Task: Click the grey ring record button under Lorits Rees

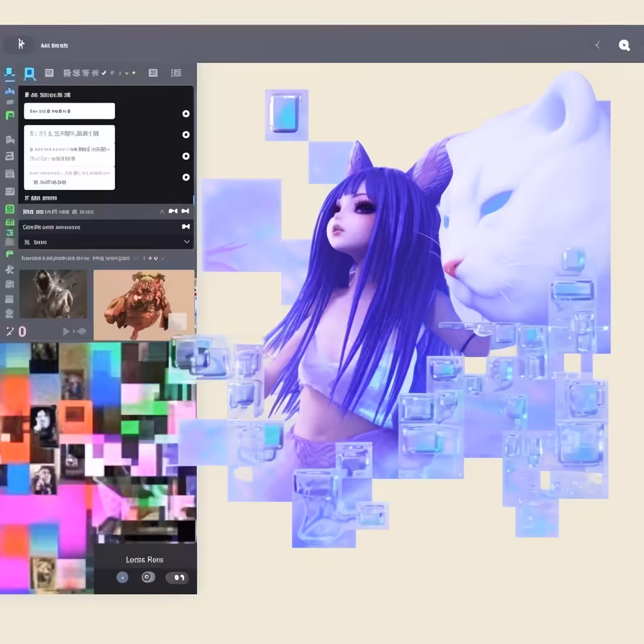Action: [x=148, y=577]
